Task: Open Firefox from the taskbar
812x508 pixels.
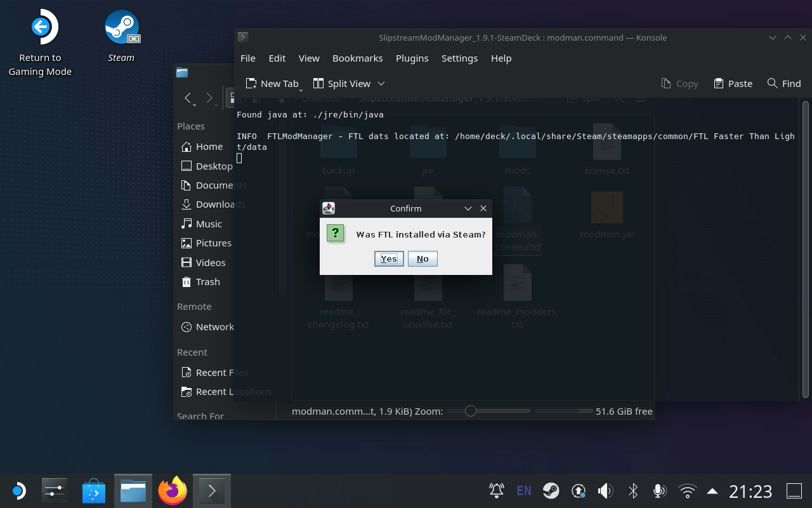Action: click(x=172, y=490)
